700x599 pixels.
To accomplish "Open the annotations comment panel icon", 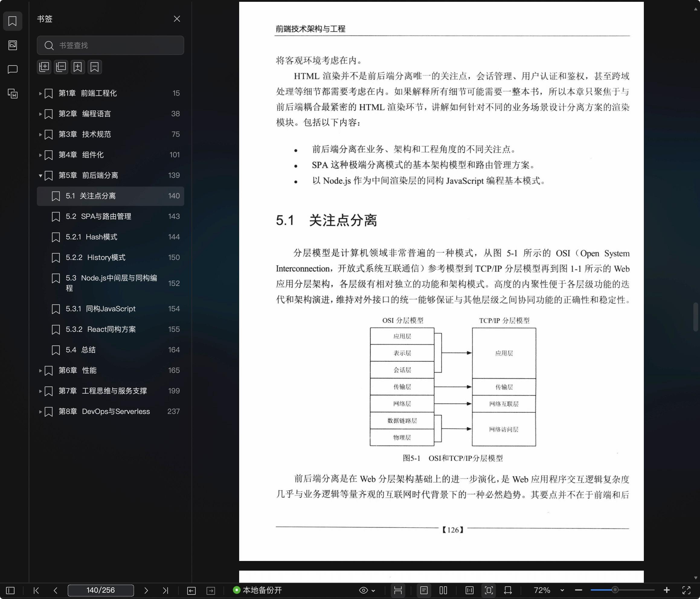I will (12, 69).
